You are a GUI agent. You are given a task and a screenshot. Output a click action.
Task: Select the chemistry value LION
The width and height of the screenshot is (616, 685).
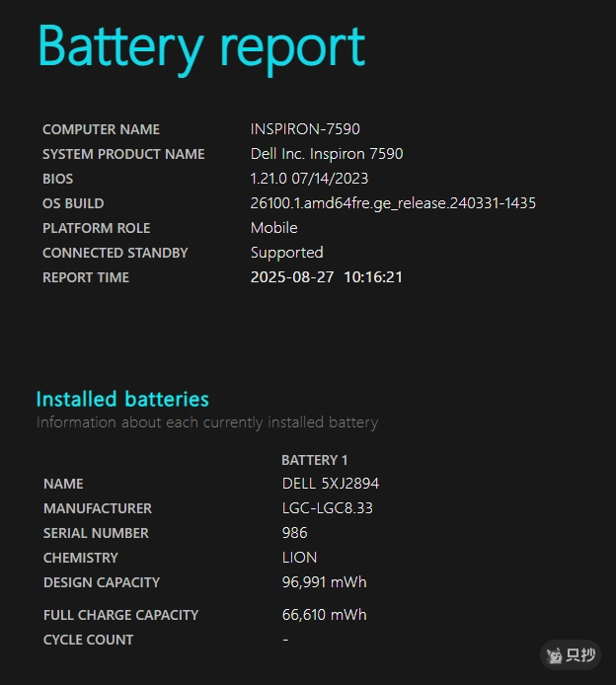coord(299,558)
